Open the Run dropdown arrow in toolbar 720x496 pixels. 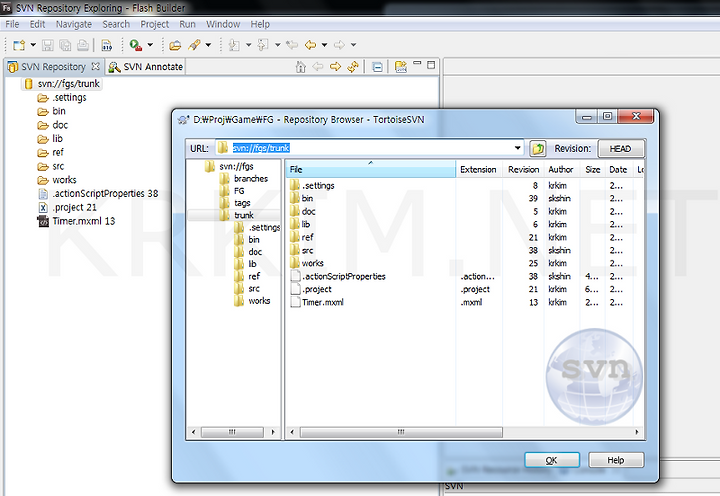[150, 45]
